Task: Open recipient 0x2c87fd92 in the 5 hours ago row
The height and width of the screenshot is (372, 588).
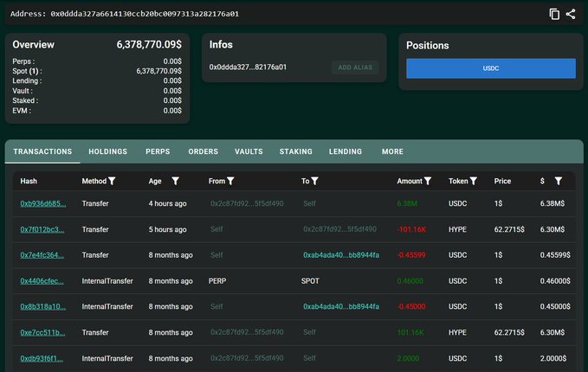Action: pyautogui.click(x=339, y=229)
